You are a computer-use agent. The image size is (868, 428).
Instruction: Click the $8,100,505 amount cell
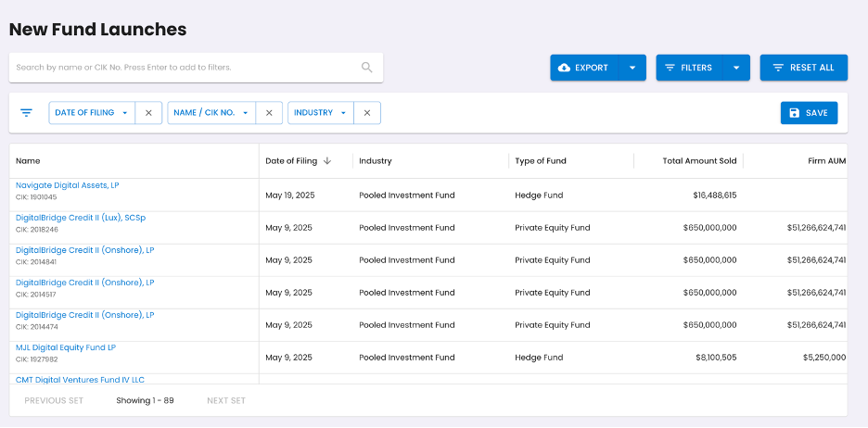coord(716,358)
